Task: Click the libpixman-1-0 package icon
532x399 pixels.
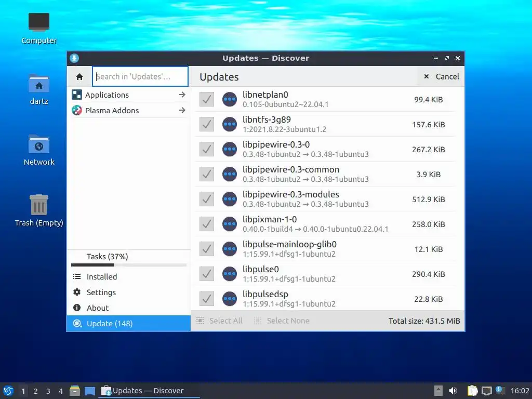Action: tap(230, 224)
